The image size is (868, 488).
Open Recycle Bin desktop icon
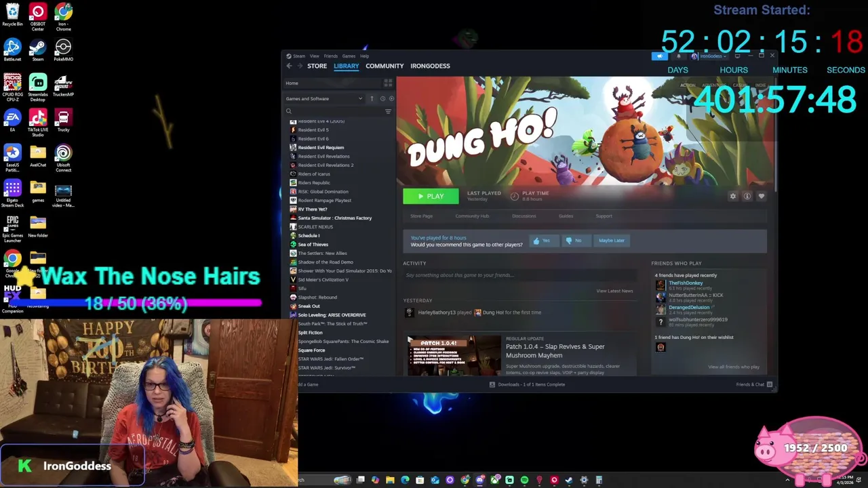pos(12,16)
